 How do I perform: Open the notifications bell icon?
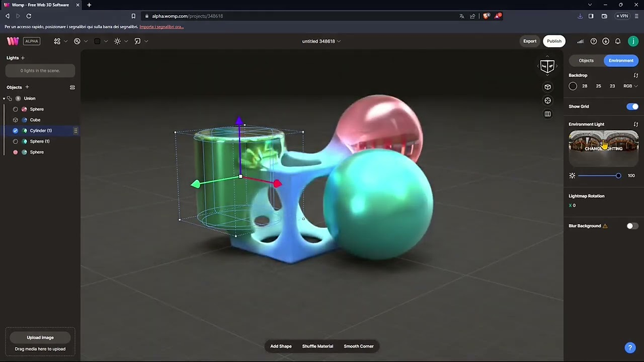(x=618, y=41)
